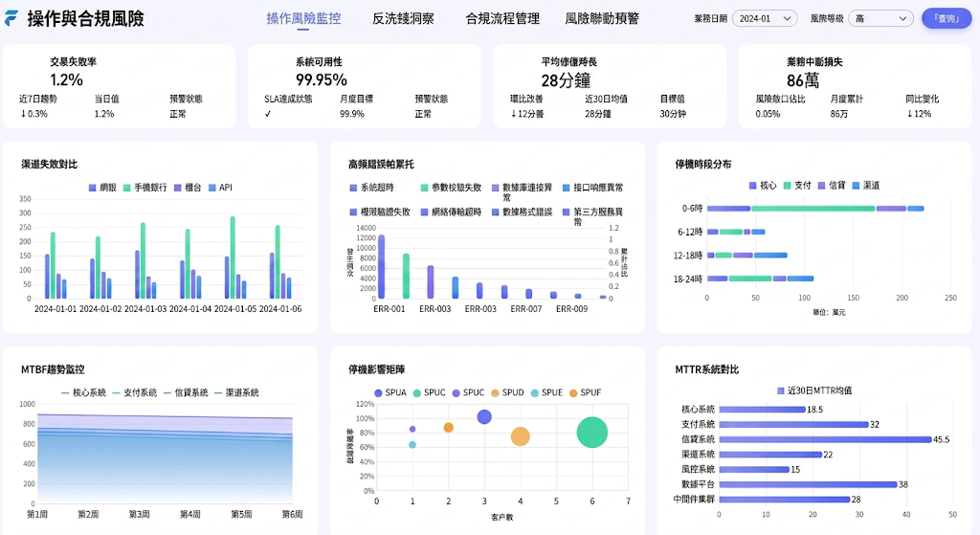Click the 第4周 axis label in MTBF chart
This screenshot has width=980, height=535.
(x=190, y=514)
